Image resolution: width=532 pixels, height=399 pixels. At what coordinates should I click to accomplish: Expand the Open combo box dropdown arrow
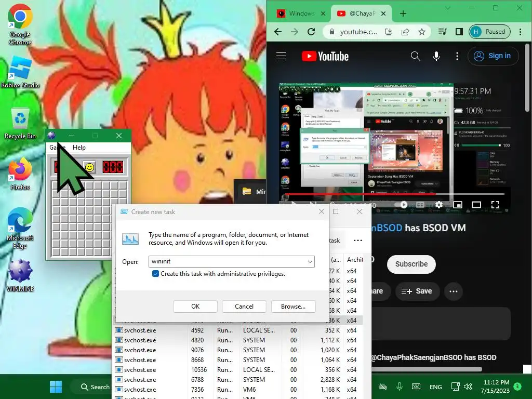310,262
